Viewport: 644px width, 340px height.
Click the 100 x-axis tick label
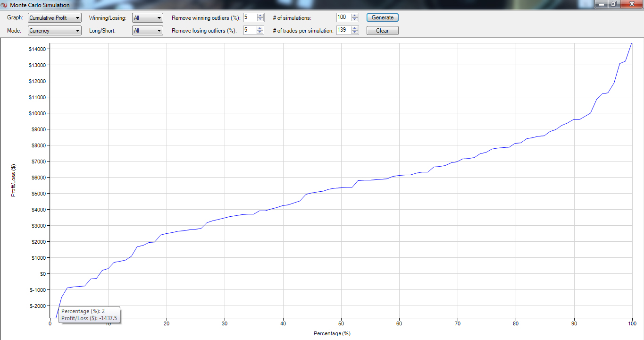pos(632,323)
